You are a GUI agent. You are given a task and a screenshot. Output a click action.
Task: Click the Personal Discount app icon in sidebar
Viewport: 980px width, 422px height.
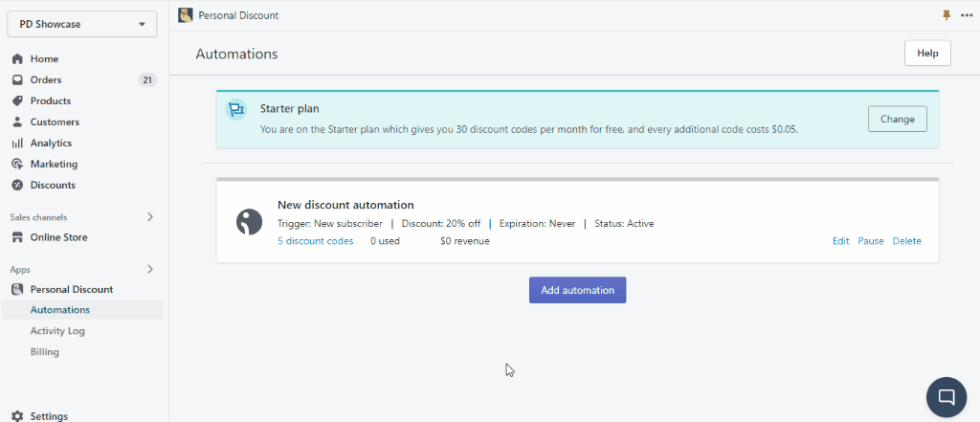pyautogui.click(x=17, y=289)
